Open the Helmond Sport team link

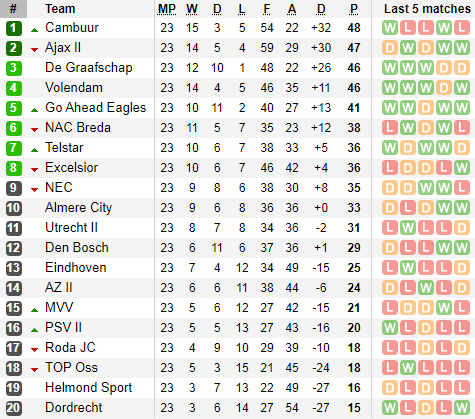click(89, 388)
